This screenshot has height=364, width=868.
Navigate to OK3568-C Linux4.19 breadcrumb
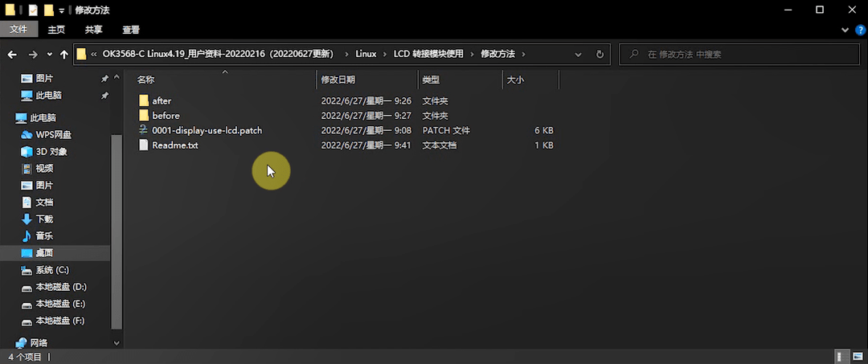(218, 54)
